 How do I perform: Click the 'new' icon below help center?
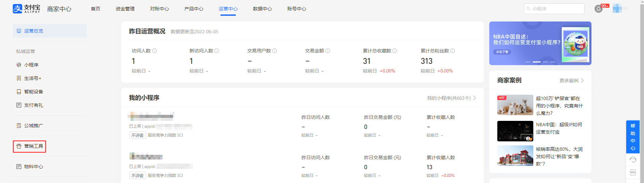[633, 172]
